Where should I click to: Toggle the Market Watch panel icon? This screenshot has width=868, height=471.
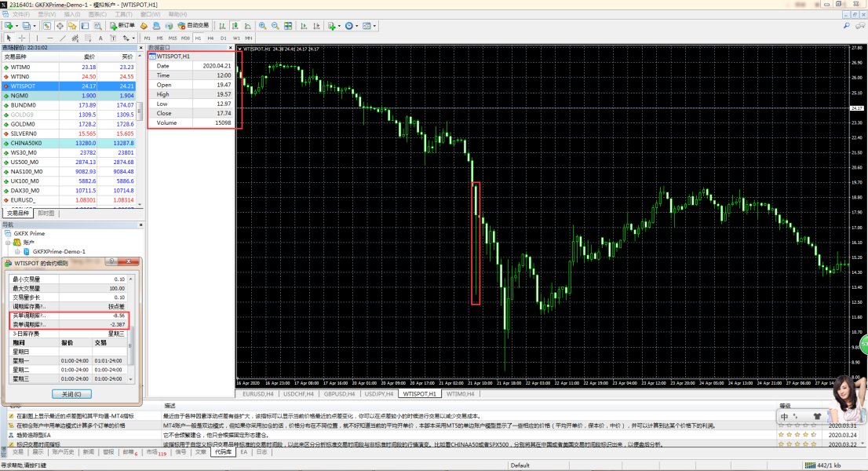46,25
